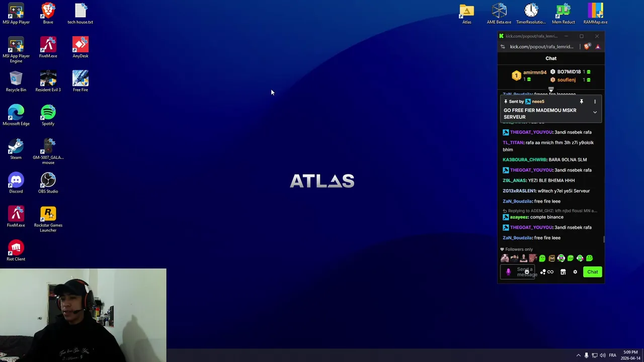Open the Resident Evil 3 shortcut
This screenshot has height=362, width=644.
48,81
